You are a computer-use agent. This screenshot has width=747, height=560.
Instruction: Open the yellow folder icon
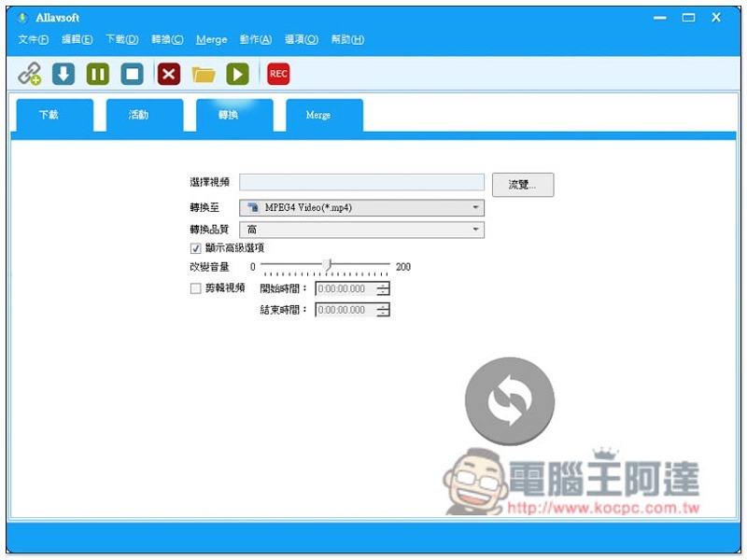[x=204, y=75]
